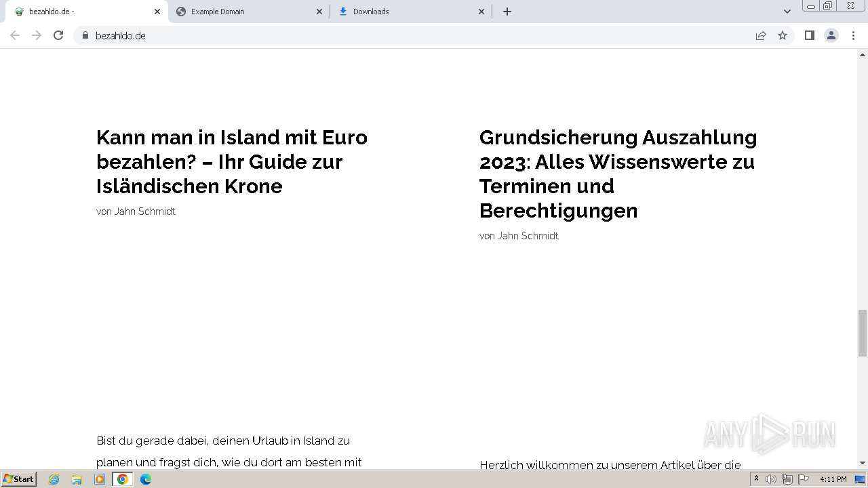This screenshot has width=868, height=488.
Task: Launch Internet Explorer from the taskbar
Action: pos(54,479)
